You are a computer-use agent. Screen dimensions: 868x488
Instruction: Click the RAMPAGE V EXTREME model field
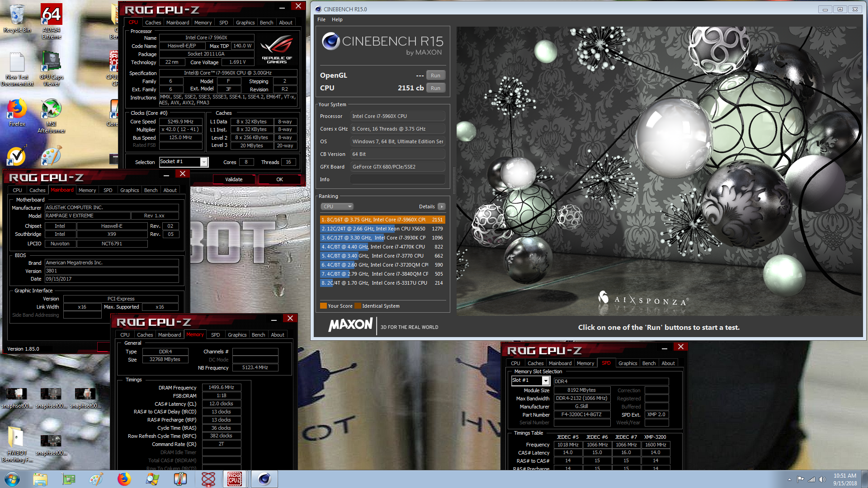87,216
